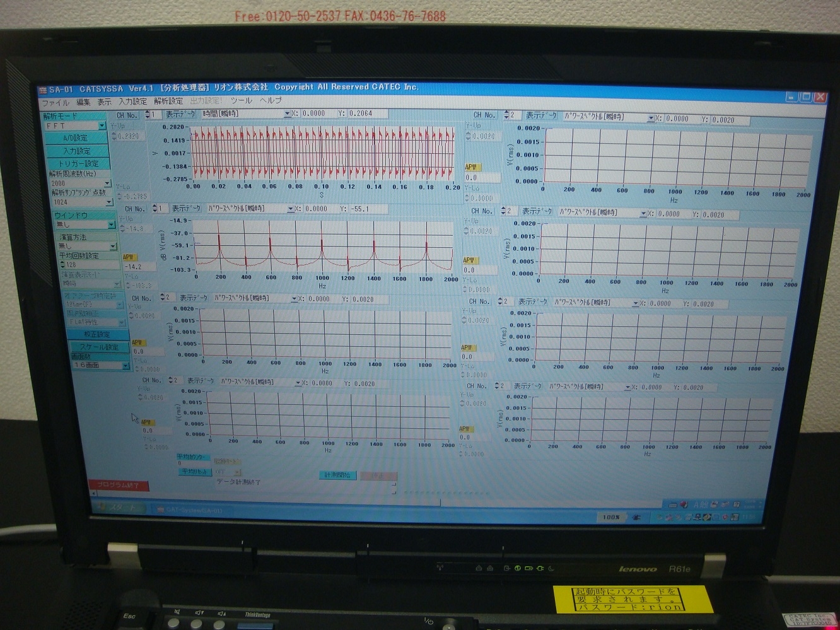Start measurement with 計測開始 button

[339, 475]
